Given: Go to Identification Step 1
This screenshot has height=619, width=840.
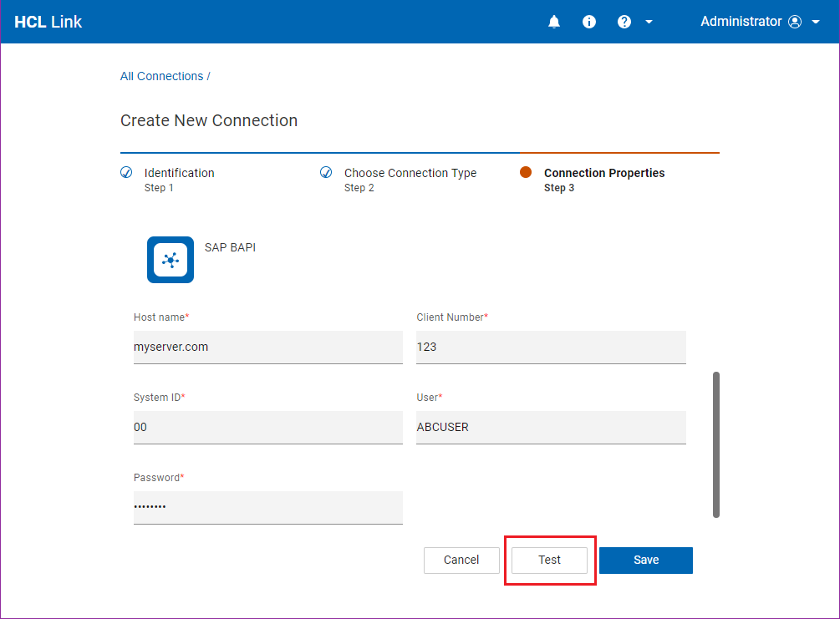Looking at the screenshot, I should coord(179,173).
